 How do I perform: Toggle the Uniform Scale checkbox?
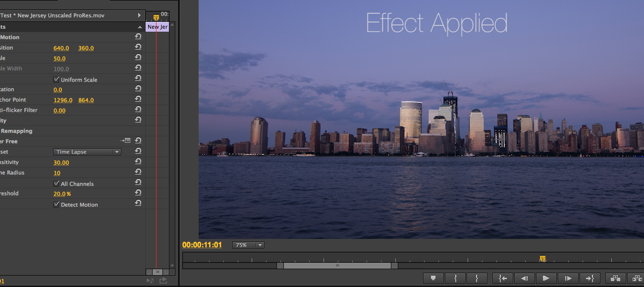tap(56, 79)
